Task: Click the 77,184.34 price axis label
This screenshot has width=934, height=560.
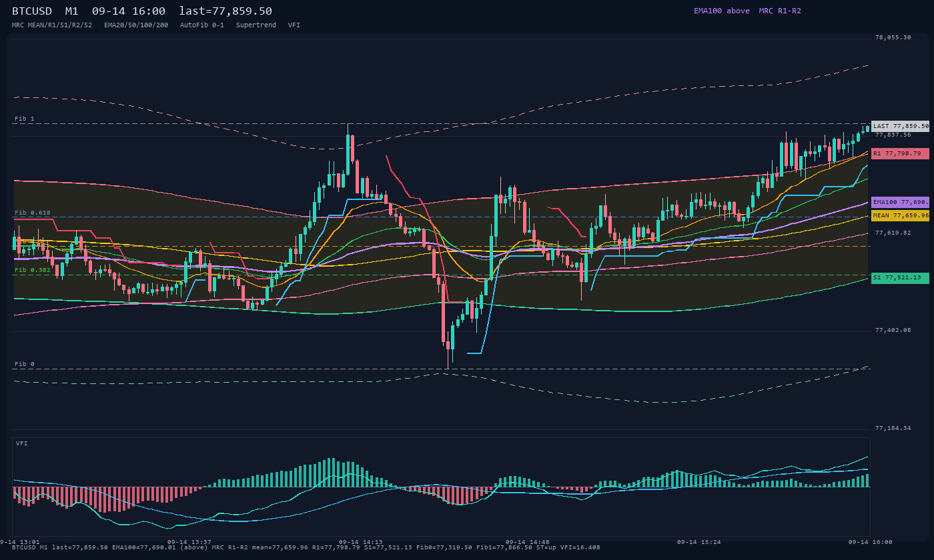Action: point(893,428)
